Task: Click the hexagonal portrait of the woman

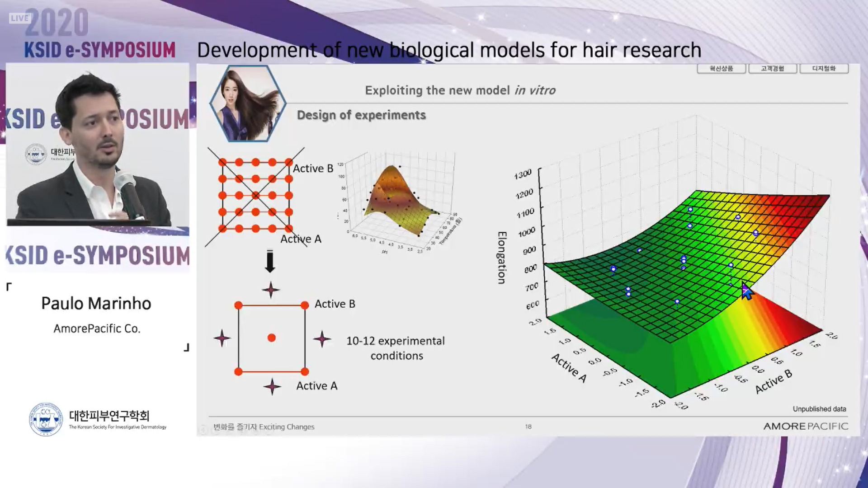Action: click(x=248, y=103)
